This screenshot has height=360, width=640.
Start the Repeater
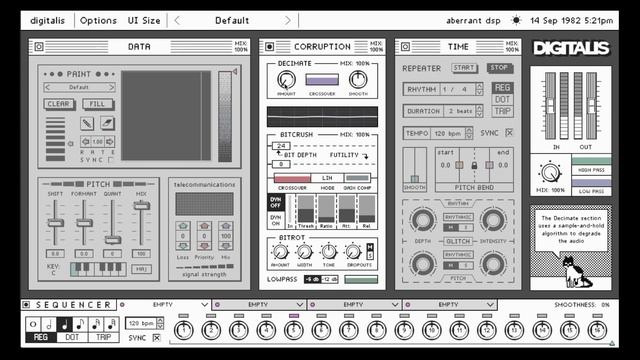click(x=464, y=68)
